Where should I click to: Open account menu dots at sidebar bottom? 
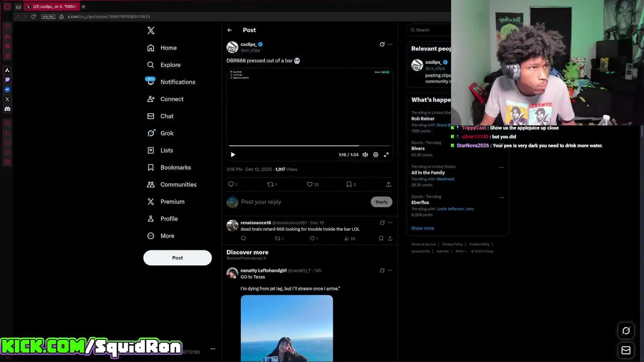213,348
